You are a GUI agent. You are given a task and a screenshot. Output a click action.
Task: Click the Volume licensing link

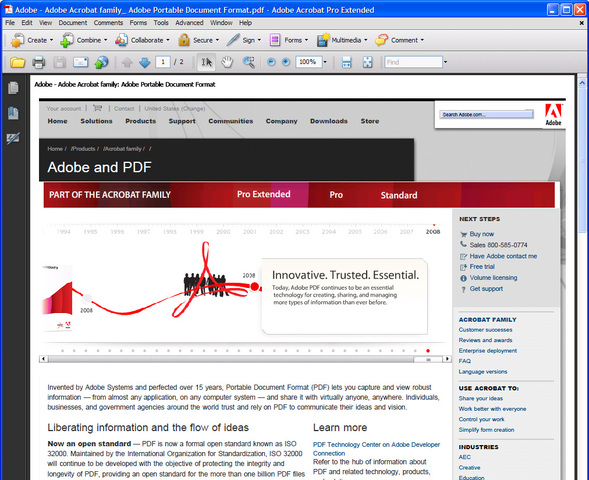tap(493, 278)
